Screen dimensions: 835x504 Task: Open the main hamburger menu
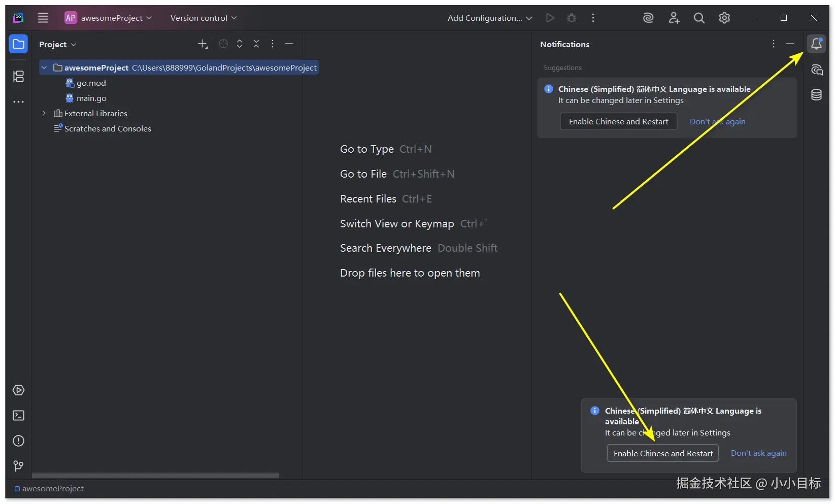point(43,18)
